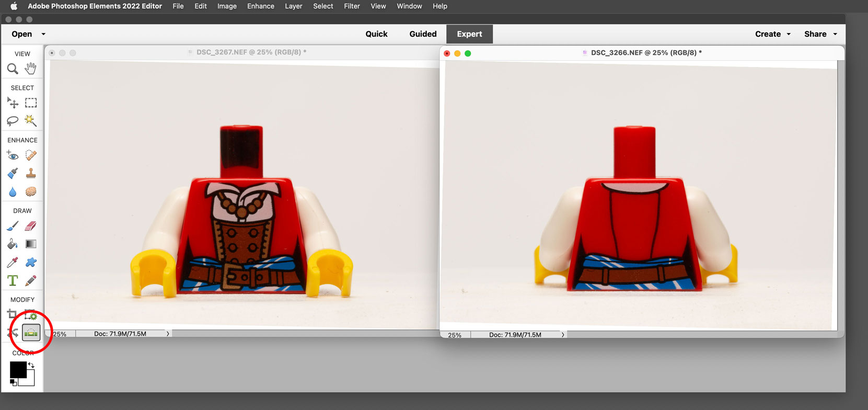Click the foreground black color swatch
Screen dimensions: 868x410
18,369
